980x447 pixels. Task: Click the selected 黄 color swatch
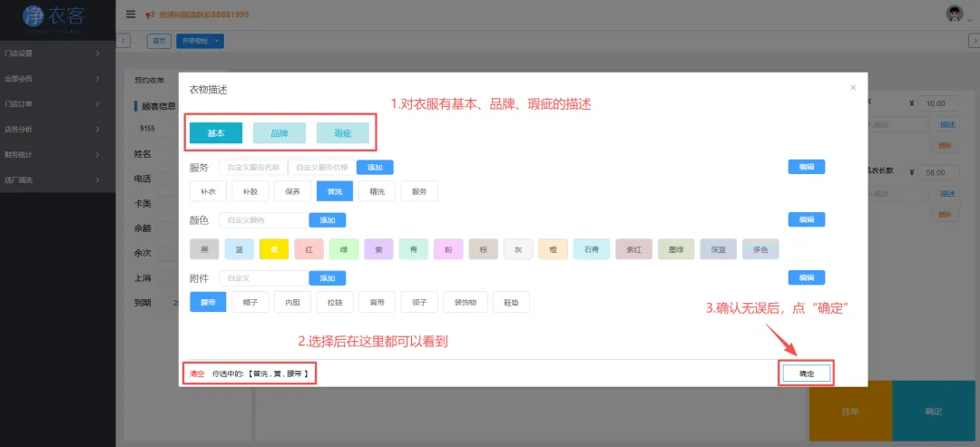click(274, 249)
